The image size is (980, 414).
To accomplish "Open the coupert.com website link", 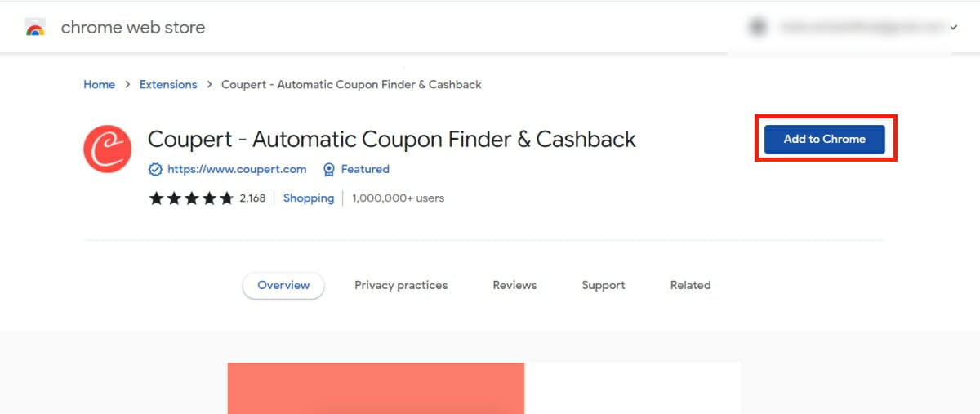I will [237, 170].
